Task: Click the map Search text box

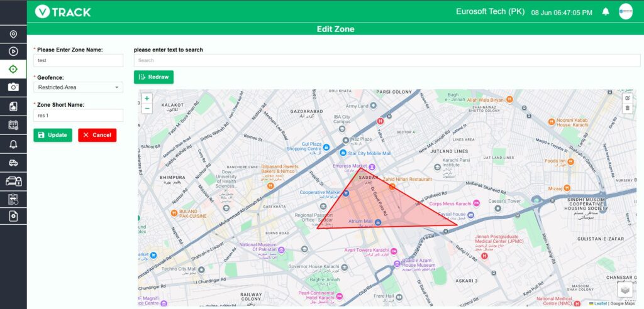Action: (387, 60)
